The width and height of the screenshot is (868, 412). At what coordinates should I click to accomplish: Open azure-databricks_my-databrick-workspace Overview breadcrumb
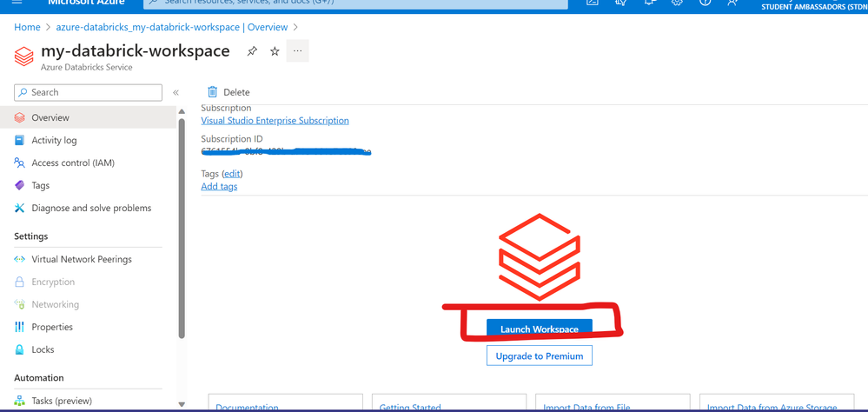coord(172,27)
